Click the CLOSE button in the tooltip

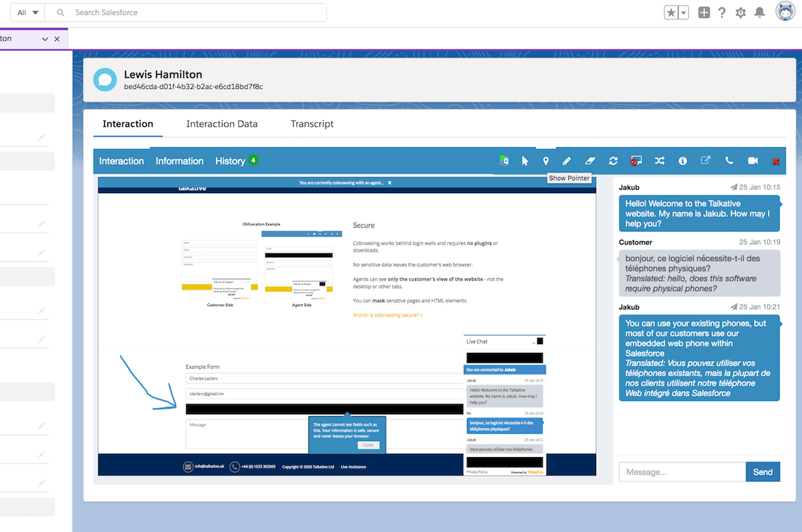click(368, 445)
